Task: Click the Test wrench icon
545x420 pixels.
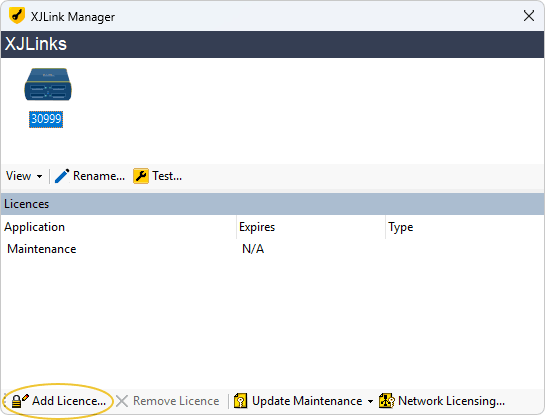Action: point(141,176)
